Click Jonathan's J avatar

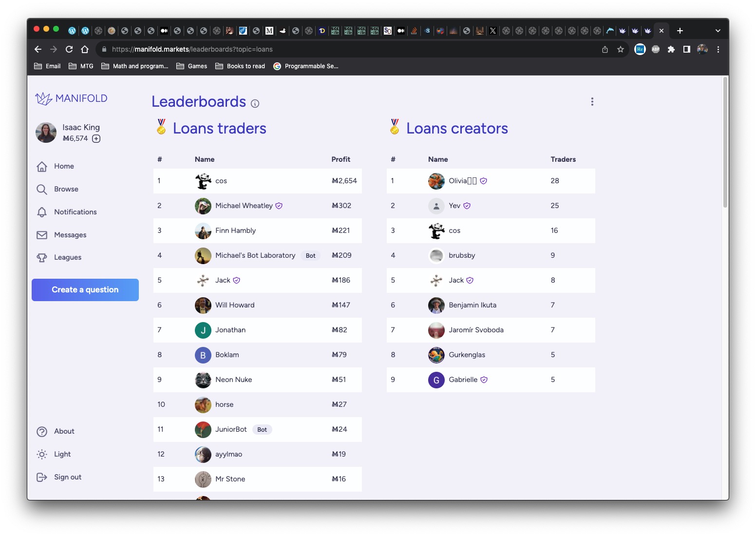(x=203, y=330)
